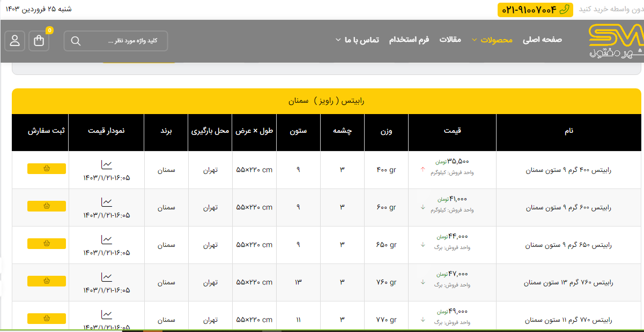This screenshot has height=332, width=644.
Task: Go to صفحه اصلی menu item
Action: pos(543,40)
